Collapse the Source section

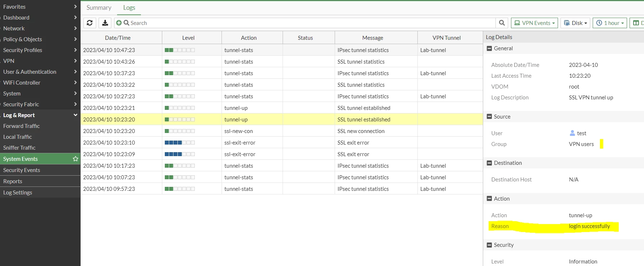489,117
